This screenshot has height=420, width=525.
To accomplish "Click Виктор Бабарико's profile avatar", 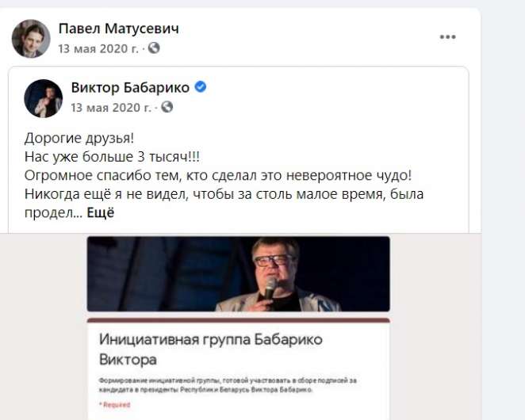I will [x=43, y=98].
